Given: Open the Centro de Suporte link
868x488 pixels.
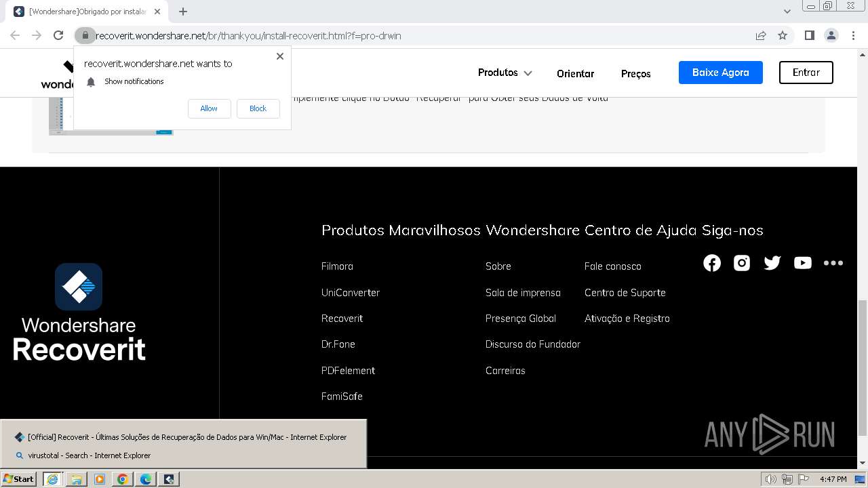Looking at the screenshot, I should (x=625, y=293).
